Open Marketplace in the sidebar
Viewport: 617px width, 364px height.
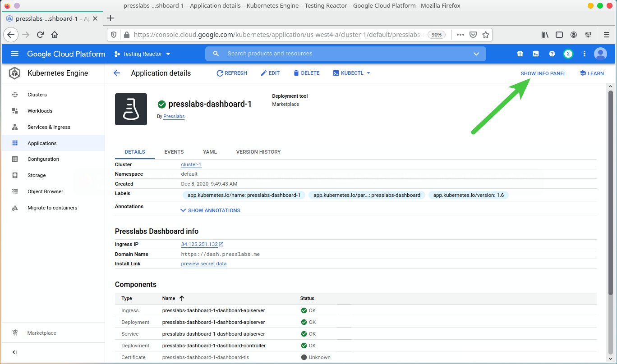[x=53, y=333]
